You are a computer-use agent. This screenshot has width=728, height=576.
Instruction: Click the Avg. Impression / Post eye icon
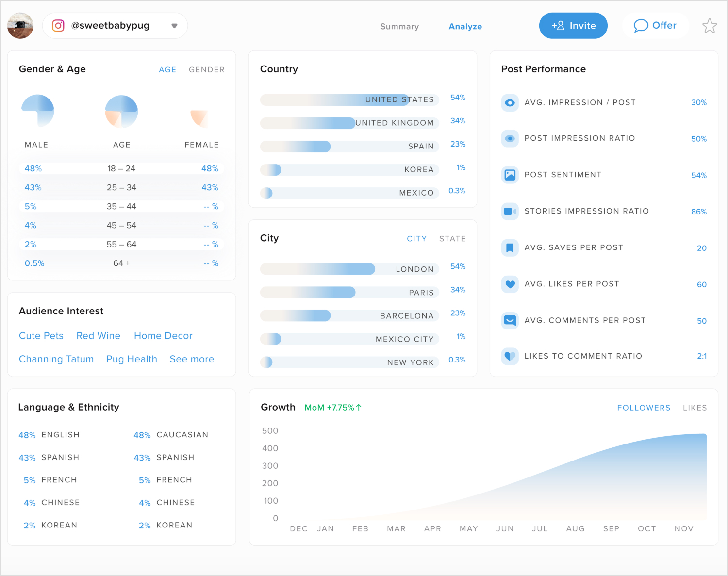[x=510, y=102]
